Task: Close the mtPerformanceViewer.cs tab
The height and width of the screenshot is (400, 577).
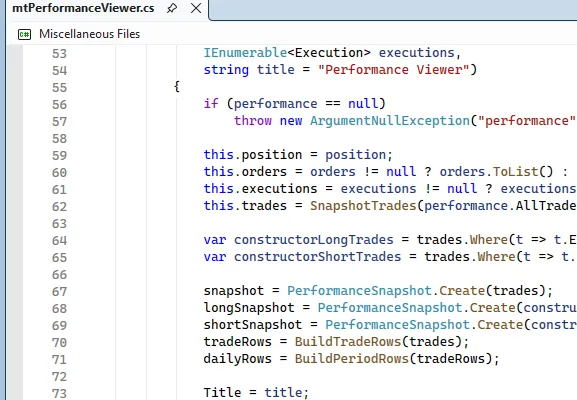Action: (196, 8)
